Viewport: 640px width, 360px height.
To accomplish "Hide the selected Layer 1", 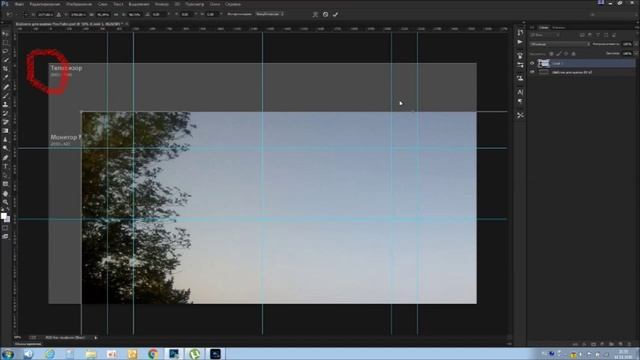I will pos(532,63).
